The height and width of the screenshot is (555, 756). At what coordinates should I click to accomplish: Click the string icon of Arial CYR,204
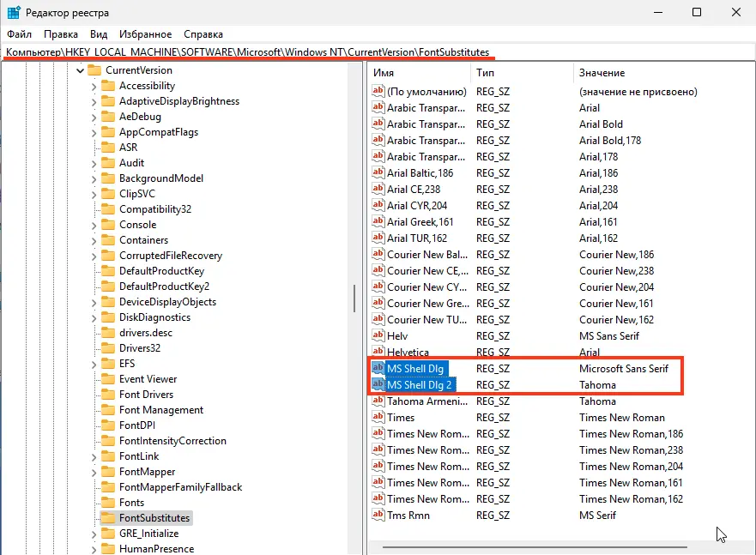point(378,205)
